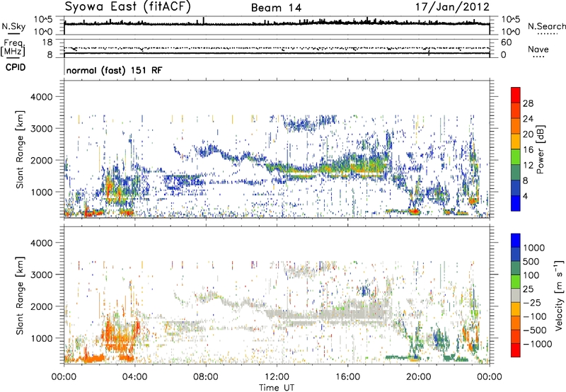Screen dimensions: 566x392
Task: Click the '12:00' time axis tick label
Action: (x=277, y=377)
